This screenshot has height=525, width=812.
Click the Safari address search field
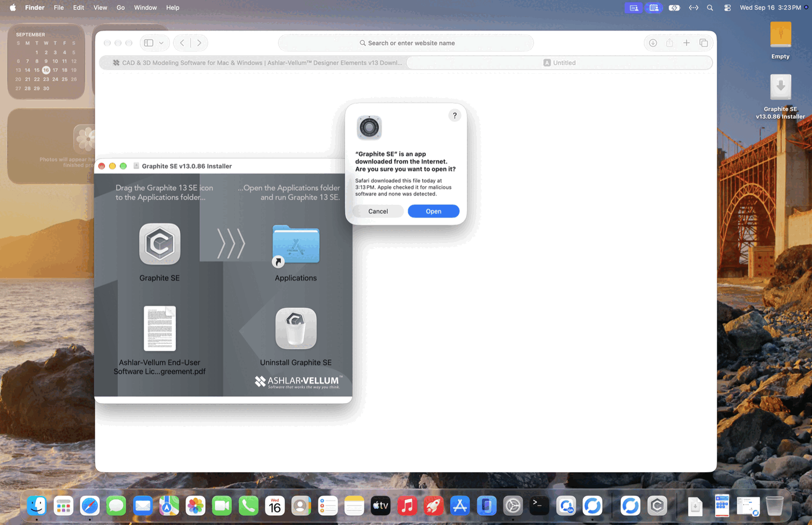[x=406, y=43]
